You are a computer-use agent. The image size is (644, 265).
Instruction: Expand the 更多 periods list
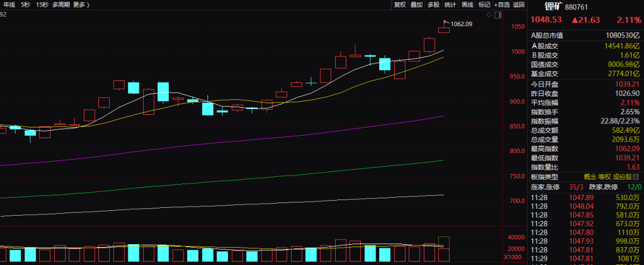[82, 5]
